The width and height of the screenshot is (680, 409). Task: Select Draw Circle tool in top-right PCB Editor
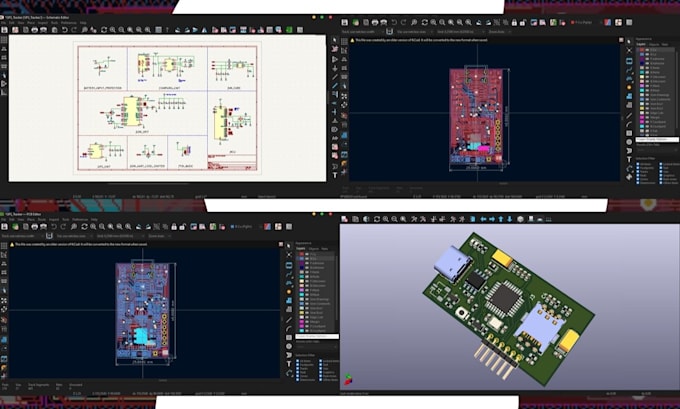point(629,142)
